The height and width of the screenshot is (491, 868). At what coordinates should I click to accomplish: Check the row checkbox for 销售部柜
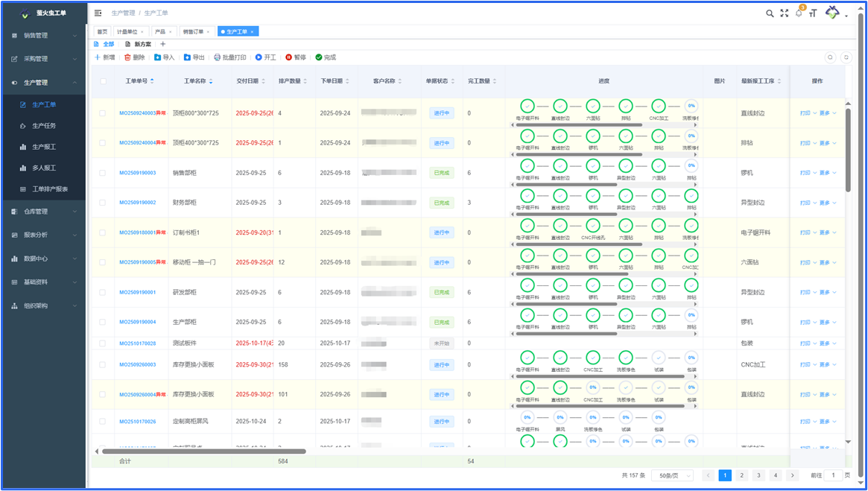coord(103,173)
